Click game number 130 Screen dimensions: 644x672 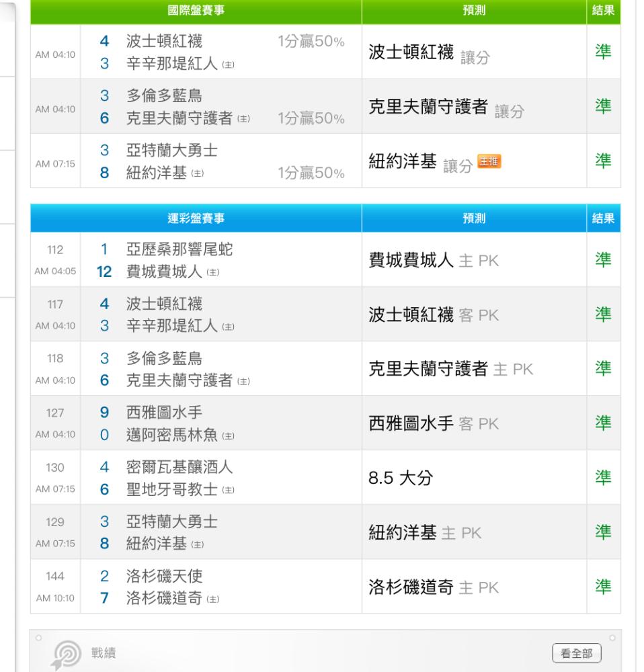pyautogui.click(x=55, y=468)
